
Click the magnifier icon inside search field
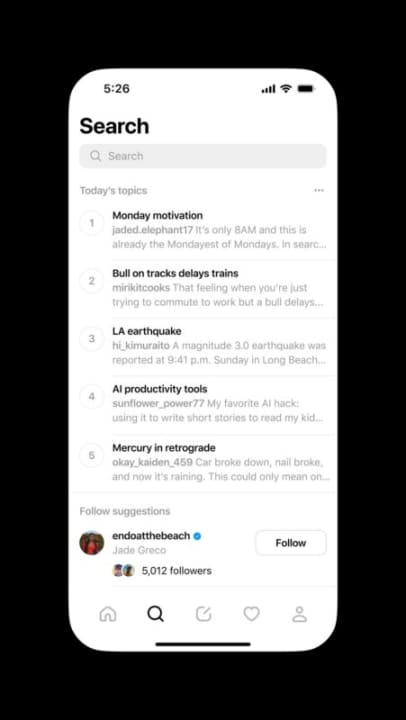coord(96,156)
